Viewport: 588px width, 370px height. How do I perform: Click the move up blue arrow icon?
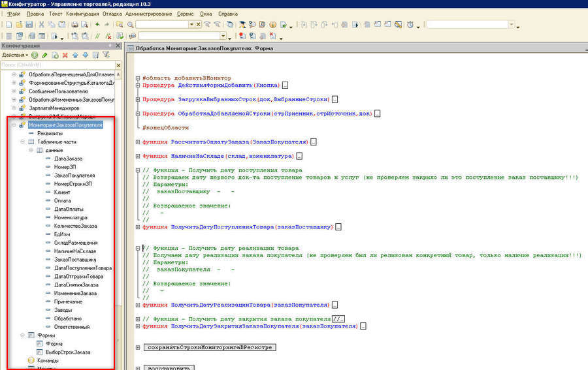click(75, 55)
